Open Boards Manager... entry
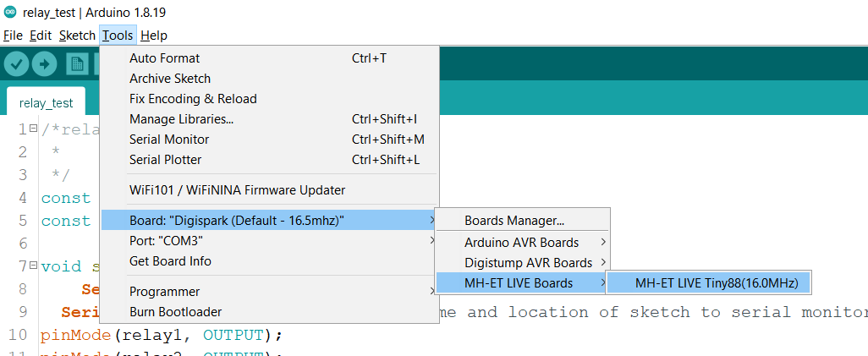This screenshot has width=868, height=356. pyautogui.click(x=523, y=221)
